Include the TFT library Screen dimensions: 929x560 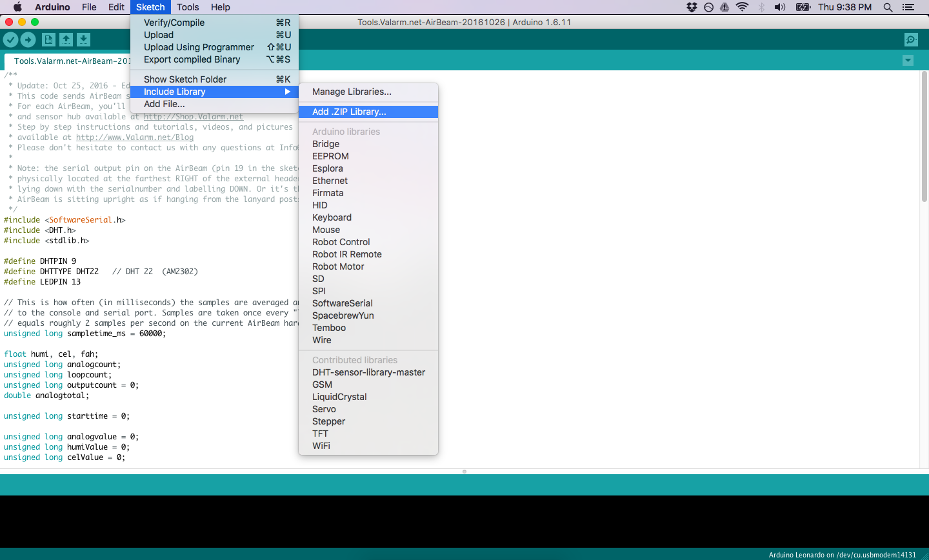point(368,434)
